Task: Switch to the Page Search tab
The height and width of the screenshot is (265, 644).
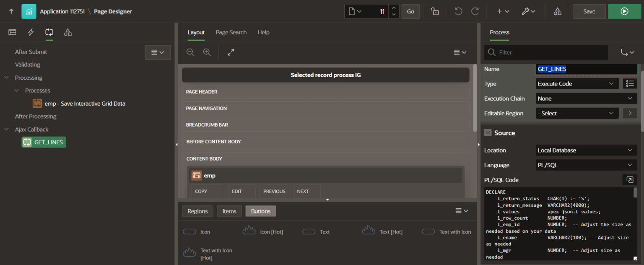Action: point(231,32)
